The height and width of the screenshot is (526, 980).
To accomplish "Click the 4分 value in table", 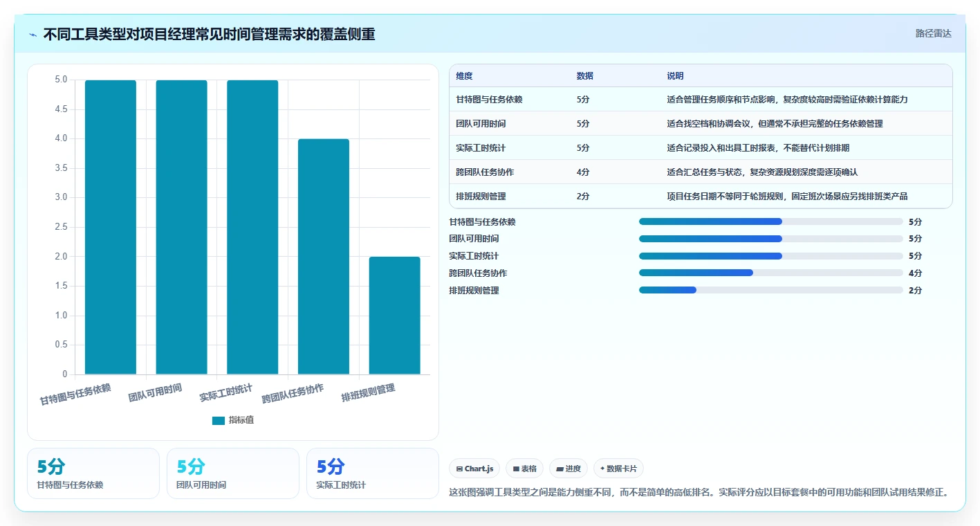I will point(583,172).
